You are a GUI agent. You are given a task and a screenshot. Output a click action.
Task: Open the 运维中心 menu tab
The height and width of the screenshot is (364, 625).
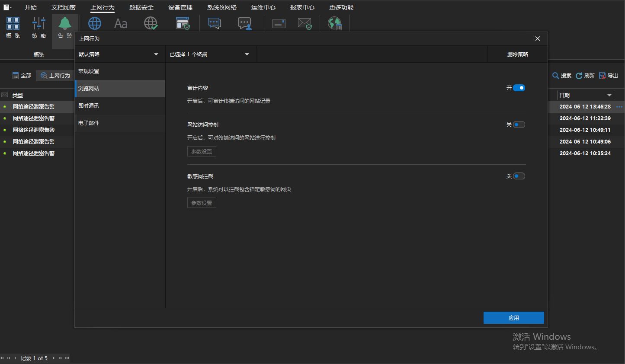tap(263, 7)
